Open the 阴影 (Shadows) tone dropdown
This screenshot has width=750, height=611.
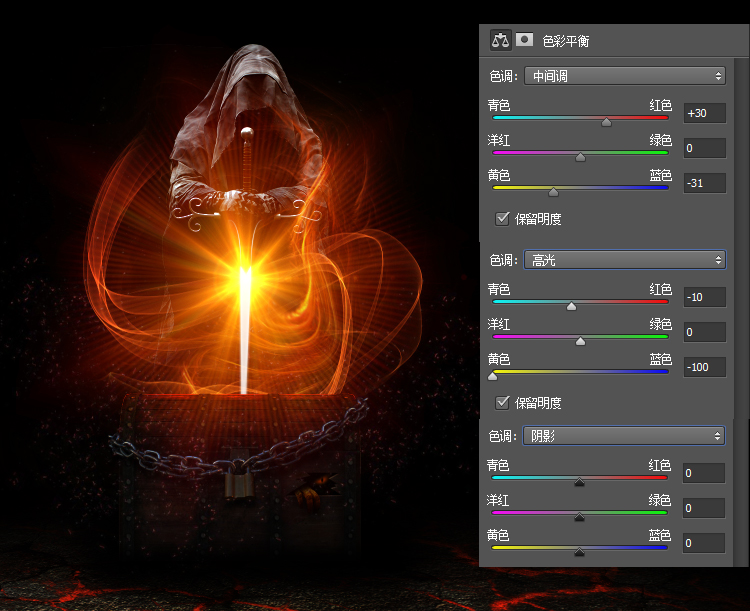pyautogui.click(x=624, y=436)
